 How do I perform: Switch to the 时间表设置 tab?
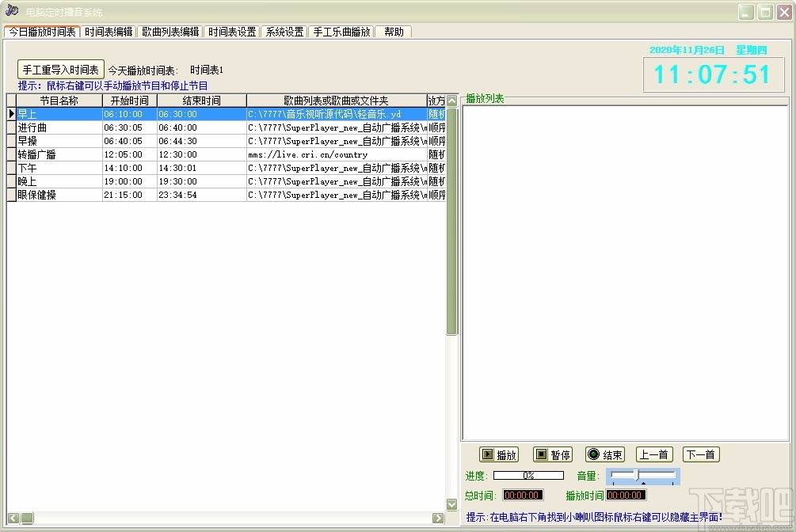[229, 32]
